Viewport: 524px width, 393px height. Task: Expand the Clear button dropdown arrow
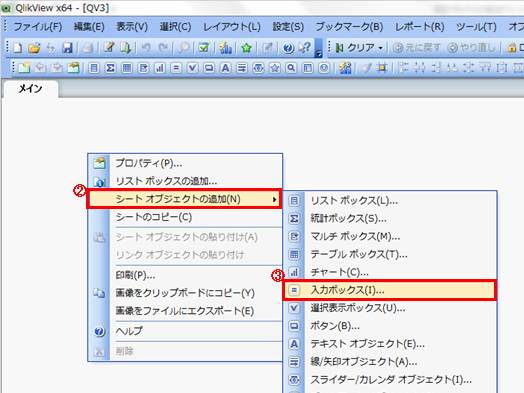[380, 48]
